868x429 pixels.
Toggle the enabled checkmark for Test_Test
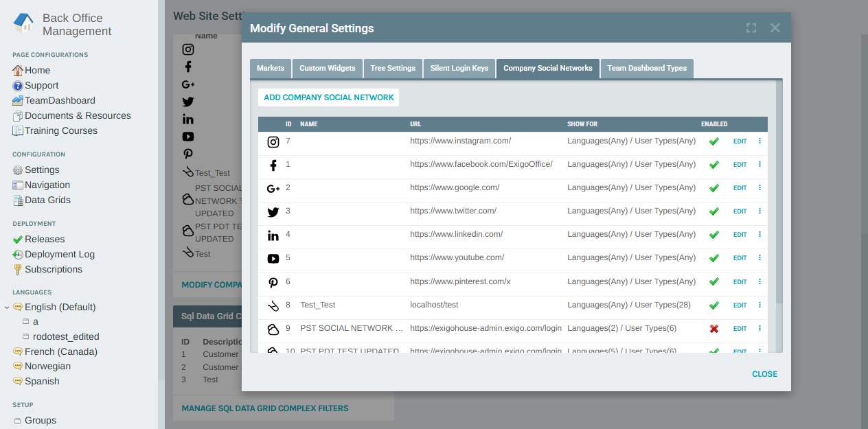[x=714, y=305]
